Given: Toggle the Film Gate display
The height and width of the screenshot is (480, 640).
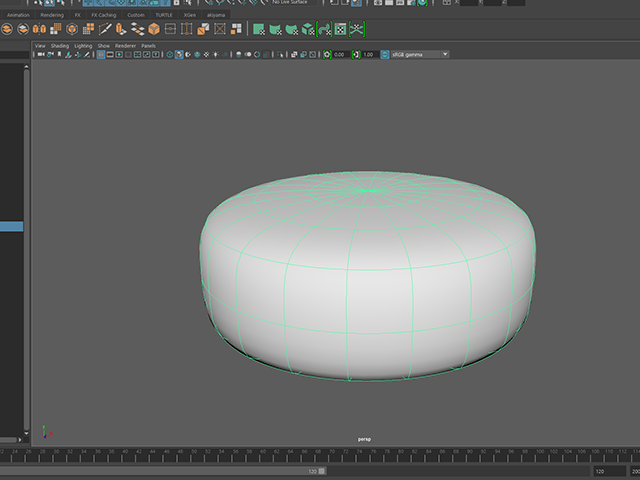Looking at the screenshot, I should pyautogui.click(x=110, y=54).
